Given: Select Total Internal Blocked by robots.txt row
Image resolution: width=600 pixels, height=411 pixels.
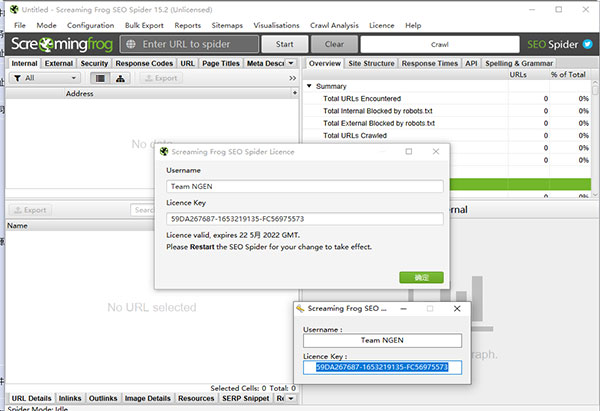Looking at the screenshot, I should (x=448, y=111).
